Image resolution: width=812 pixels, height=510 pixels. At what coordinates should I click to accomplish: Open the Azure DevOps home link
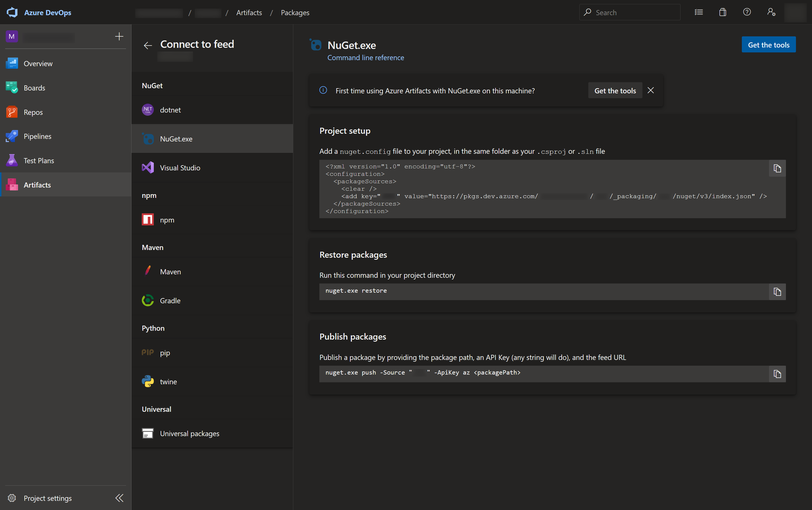click(48, 13)
